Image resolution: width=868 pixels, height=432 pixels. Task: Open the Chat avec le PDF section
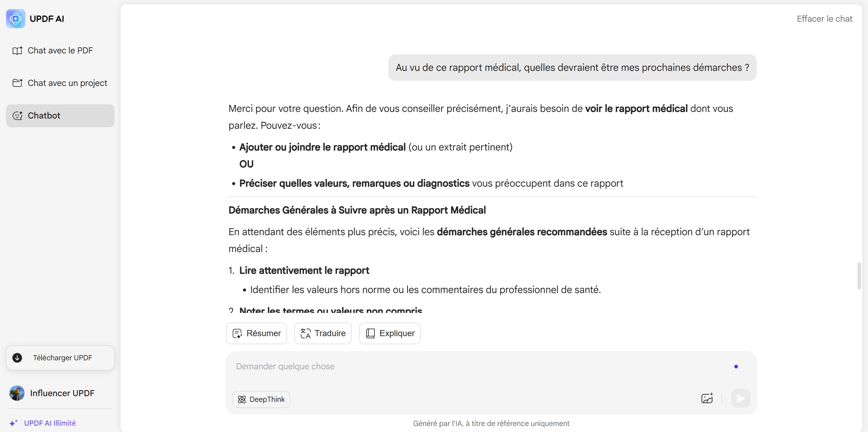coord(60,51)
